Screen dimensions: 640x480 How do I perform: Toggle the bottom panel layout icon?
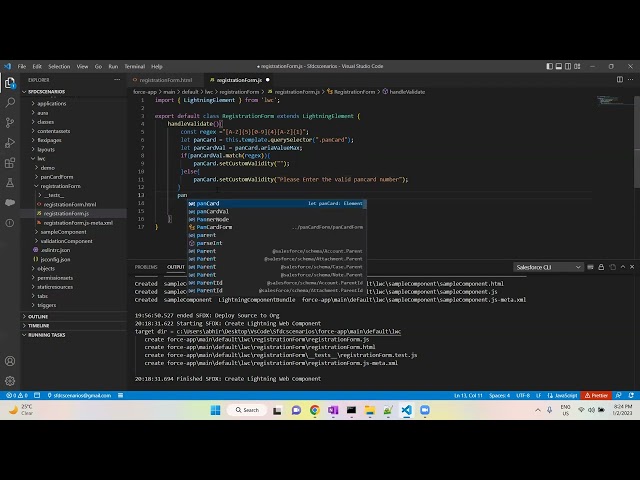point(559,66)
